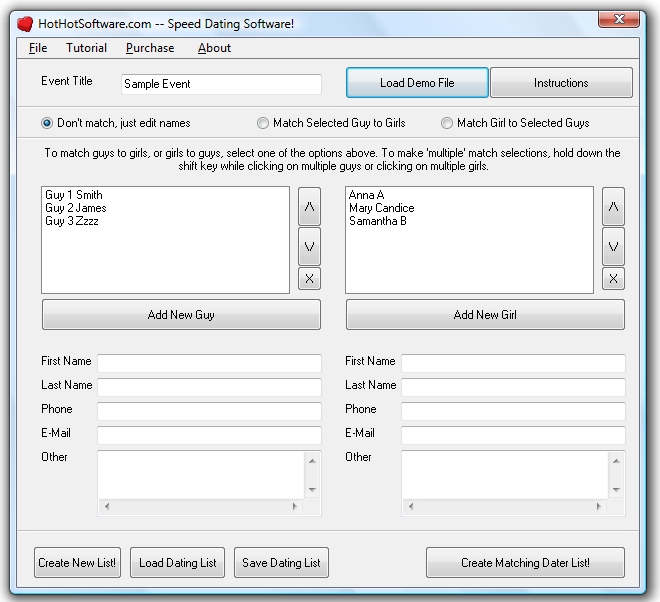Select 'Guy 2 James' in guys list
The width and height of the screenshot is (660, 602).
tap(76, 208)
